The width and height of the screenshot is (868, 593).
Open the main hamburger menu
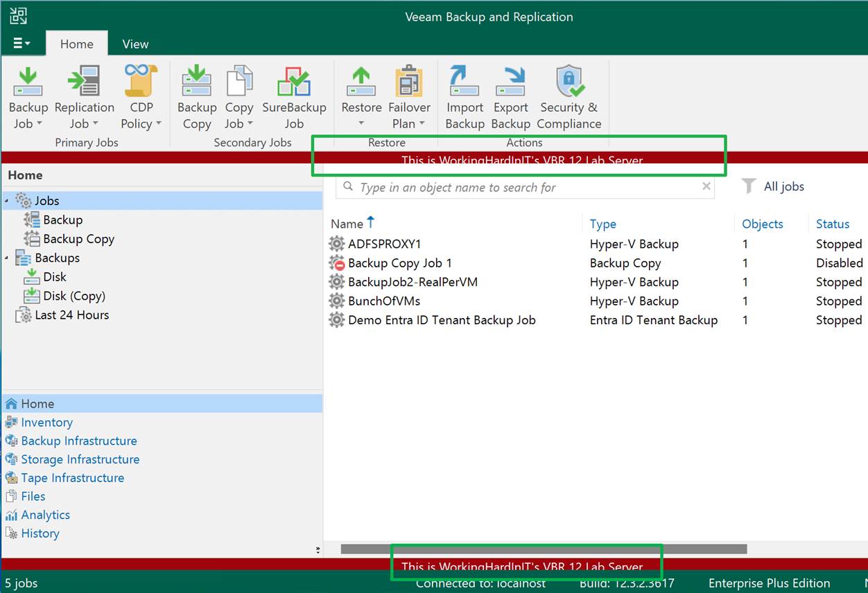tap(22, 44)
